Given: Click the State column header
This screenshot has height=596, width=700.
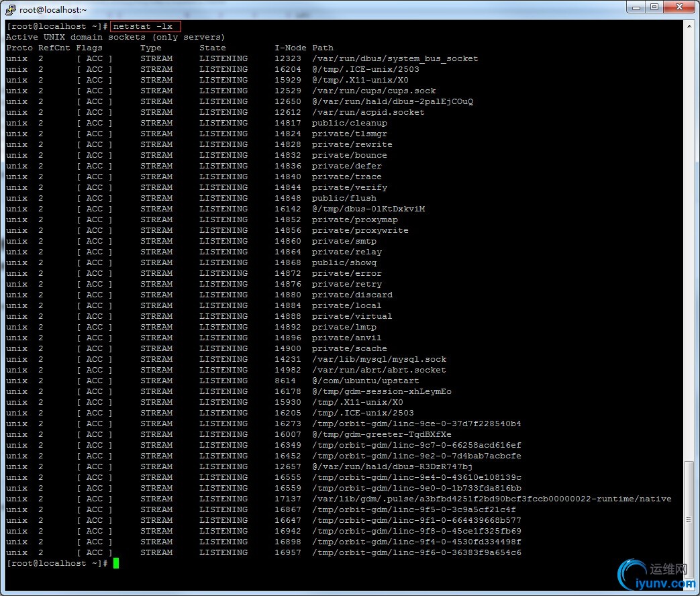Looking at the screenshot, I should [213, 48].
